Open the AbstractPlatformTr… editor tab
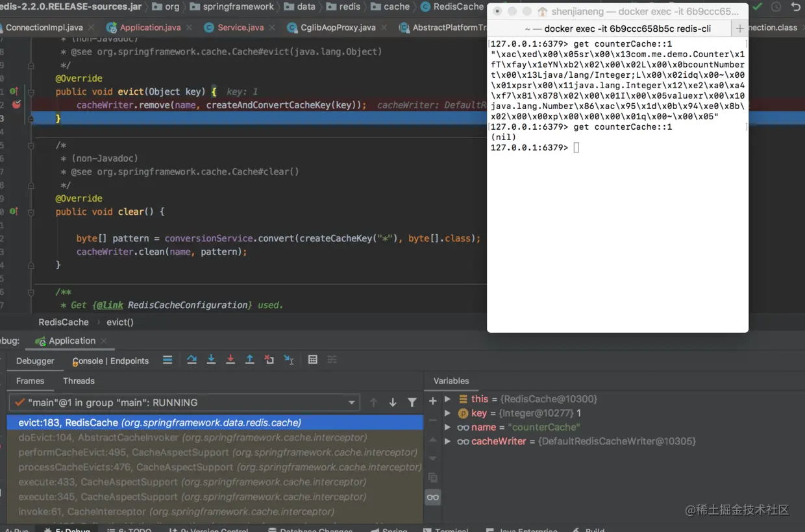The width and height of the screenshot is (805, 532). (x=443, y=28)
